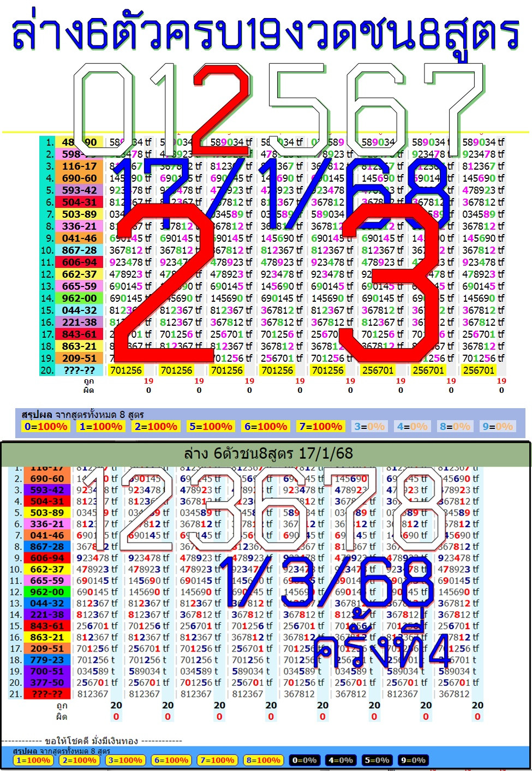
Task: Click the black 9=0% badge
Action: [413, 760]
